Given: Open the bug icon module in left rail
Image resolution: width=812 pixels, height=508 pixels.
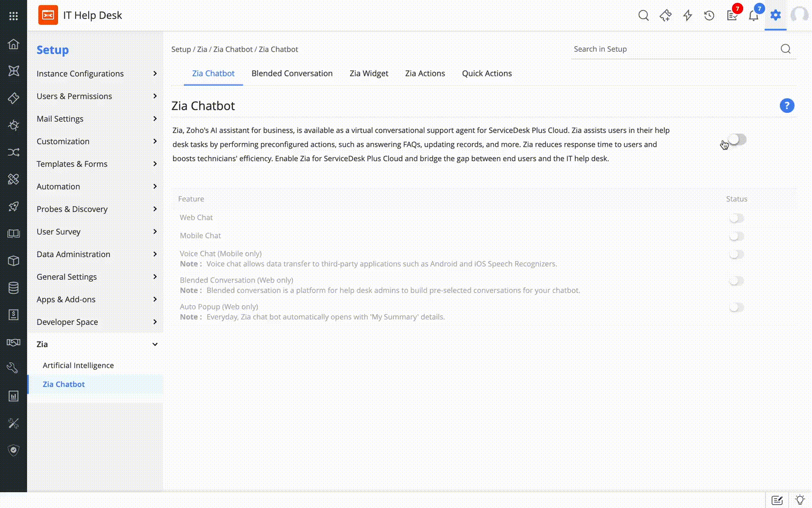Looking at the screenshot, I should [14, 125].
